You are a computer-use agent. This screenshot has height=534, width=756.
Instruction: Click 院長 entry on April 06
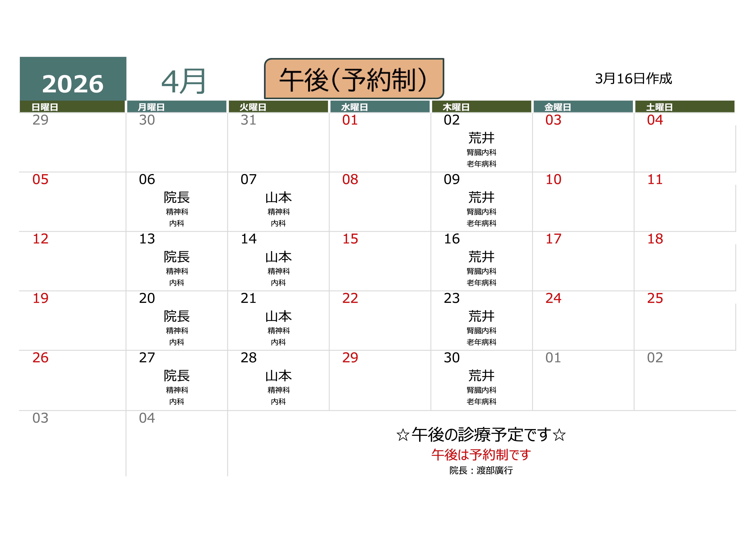[x=177, y=197]
